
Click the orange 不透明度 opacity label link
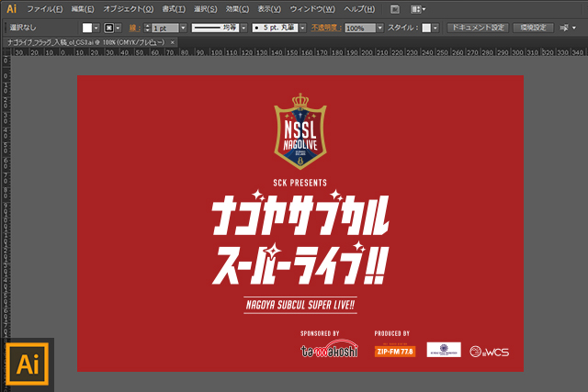tap(325, 28)
